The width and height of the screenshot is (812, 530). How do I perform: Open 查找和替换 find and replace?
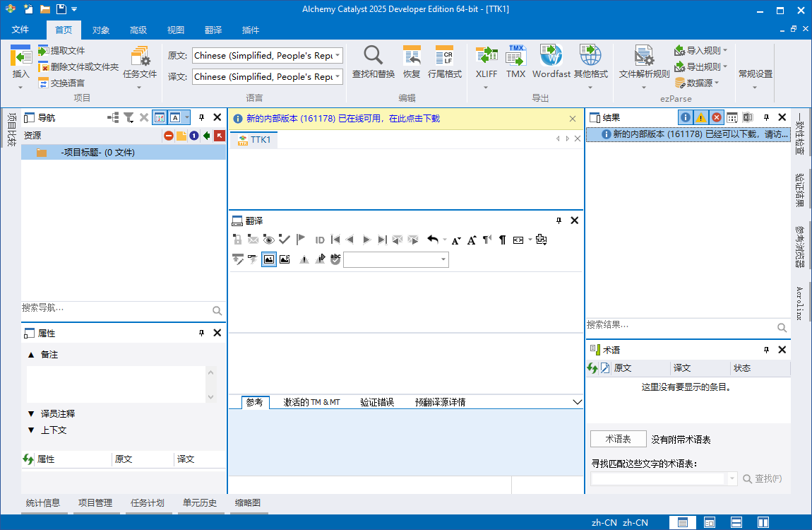click(x=374, y=63)
